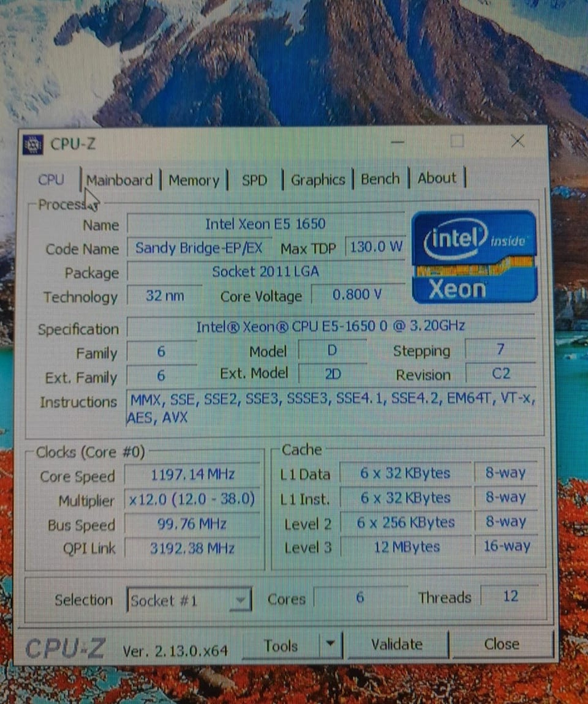Screen dimensions: 588x704
Task: Open the CPU tab
Action: coord(51,179)
